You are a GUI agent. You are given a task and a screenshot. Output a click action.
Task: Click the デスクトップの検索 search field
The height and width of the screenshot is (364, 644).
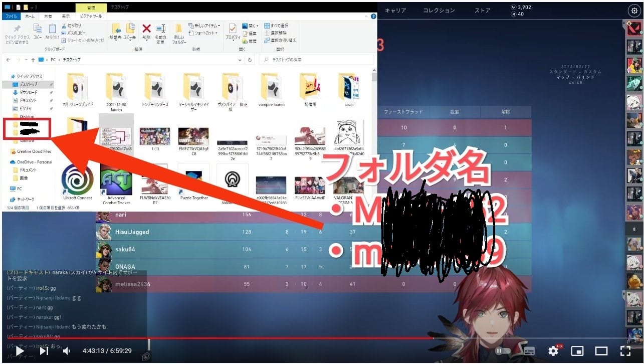(316, 60)
